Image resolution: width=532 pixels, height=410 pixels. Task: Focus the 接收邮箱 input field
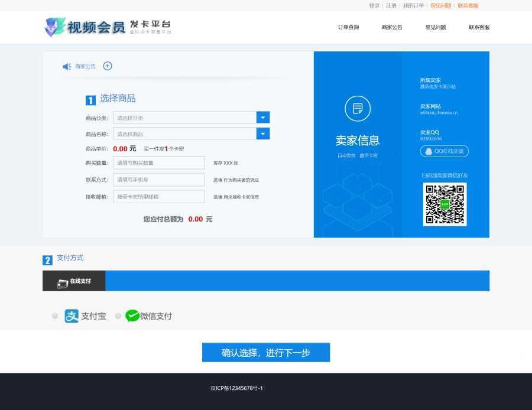158,197
